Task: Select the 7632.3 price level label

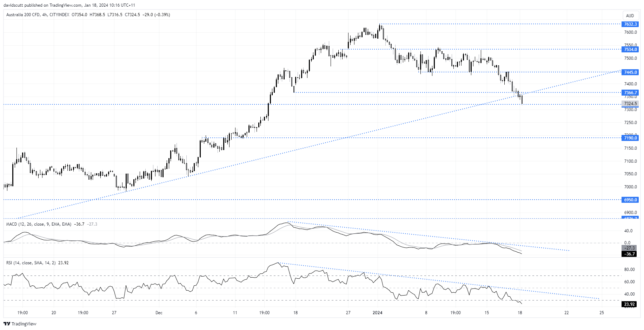Action: (630, 24)
